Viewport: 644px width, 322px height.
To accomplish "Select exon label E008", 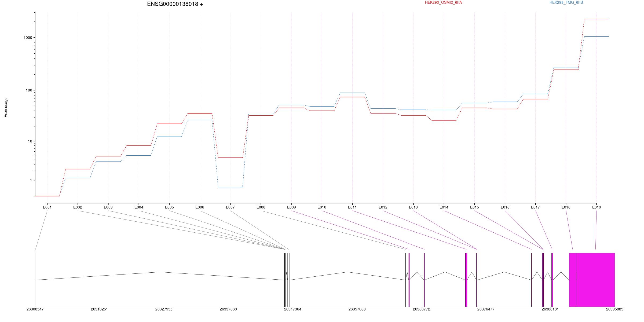I will point(261,207).
